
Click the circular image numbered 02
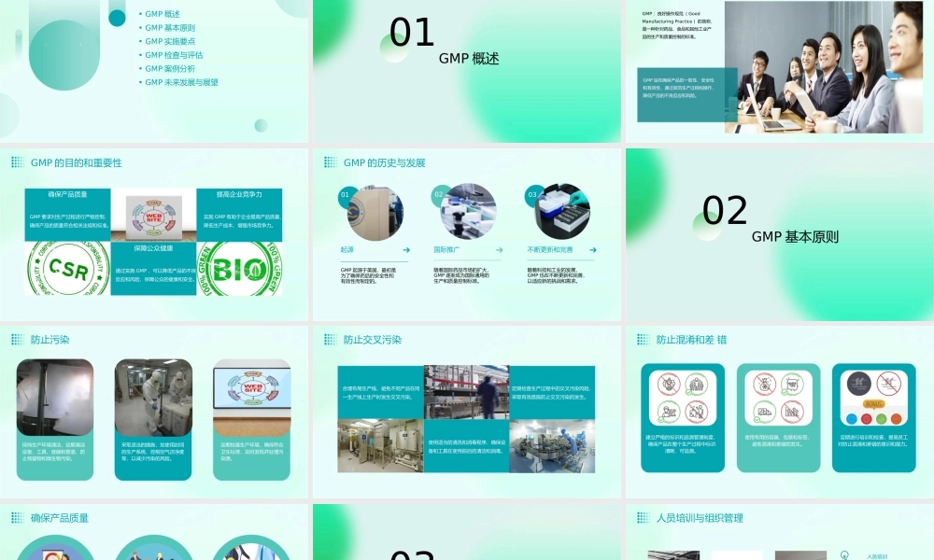click(468, 212)
